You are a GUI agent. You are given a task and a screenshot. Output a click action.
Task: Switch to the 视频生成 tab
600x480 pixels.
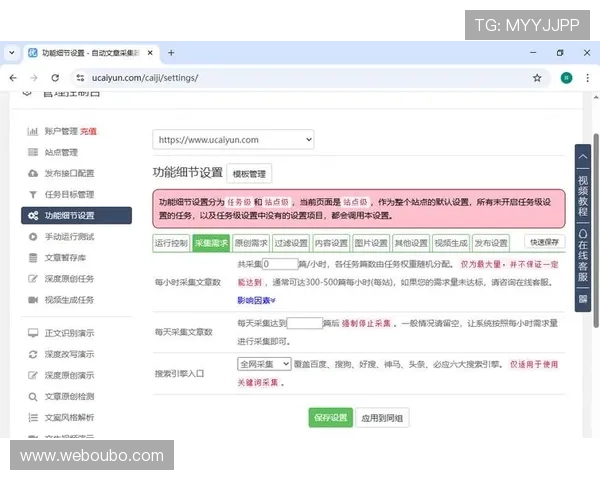click(x=451, y=243)
